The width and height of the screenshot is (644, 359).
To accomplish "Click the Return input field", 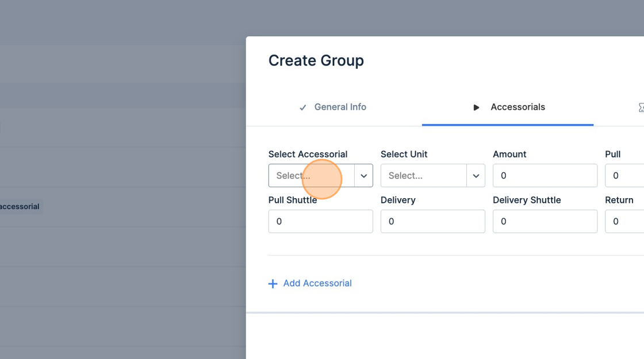I will (624, 222).
